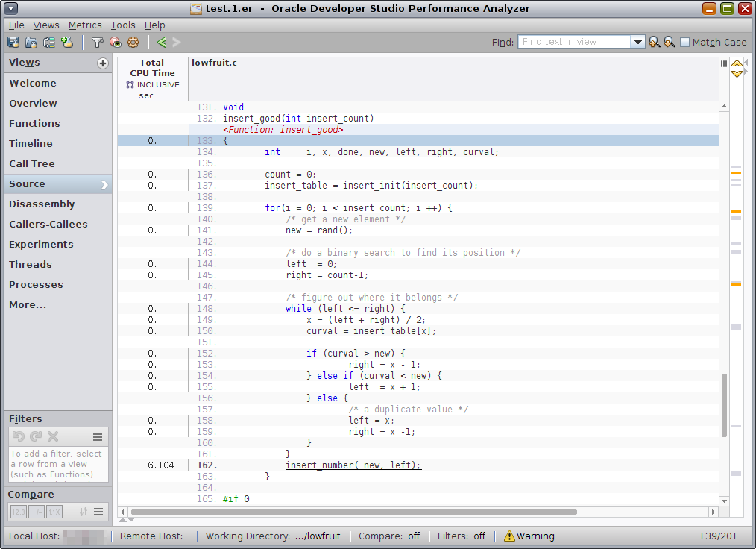The height and width of the screenshot is (549, 756).
Task: Open the Compare panel options menu
Action: point(98,512)
